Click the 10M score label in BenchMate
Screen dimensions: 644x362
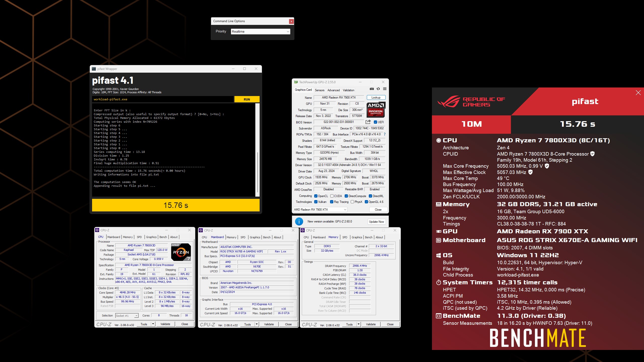(x=471, y=124)
